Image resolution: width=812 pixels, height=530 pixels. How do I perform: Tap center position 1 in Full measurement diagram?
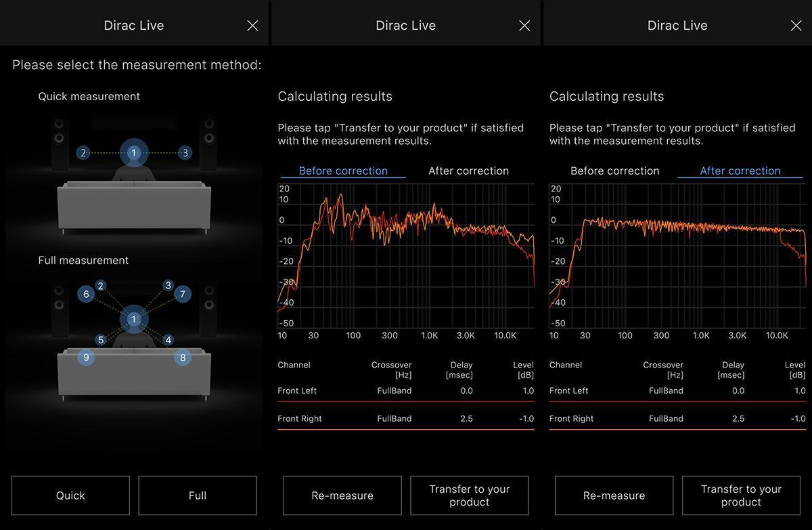133,319
